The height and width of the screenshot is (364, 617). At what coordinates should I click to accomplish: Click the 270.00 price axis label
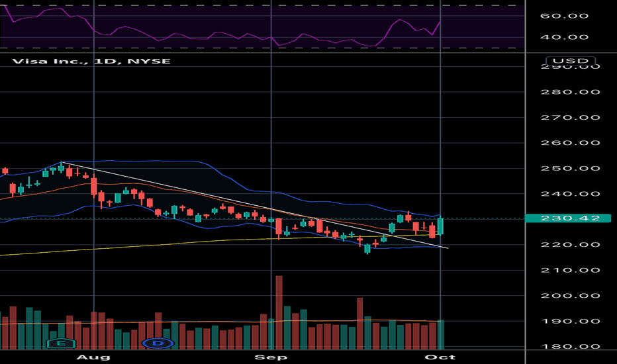pos(570,117)
